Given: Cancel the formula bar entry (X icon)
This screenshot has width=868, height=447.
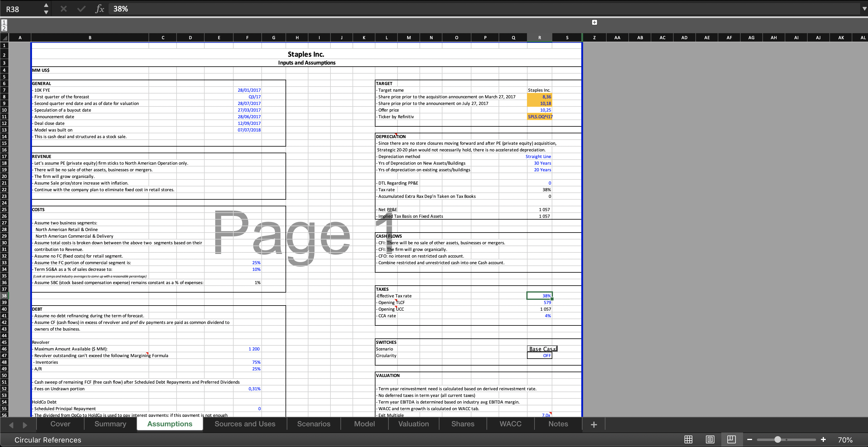Looking at the screenshot, I should (x=63, y=9).
